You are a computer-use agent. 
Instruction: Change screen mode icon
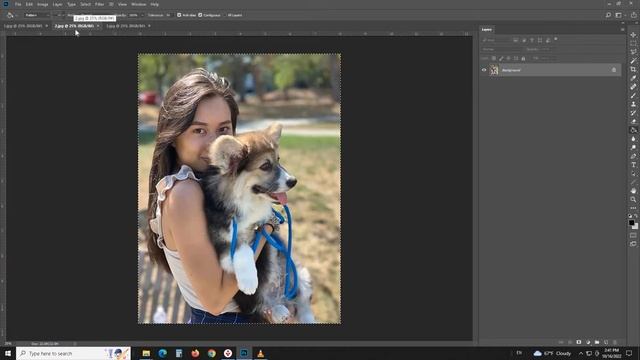click(633, 244)
